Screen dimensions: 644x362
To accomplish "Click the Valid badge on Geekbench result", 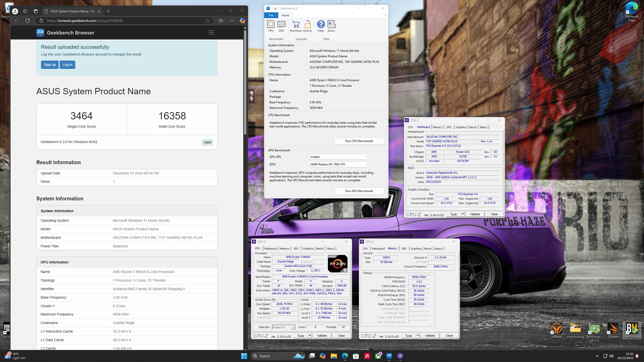I will pyautogui.click(x=207, y=142).
